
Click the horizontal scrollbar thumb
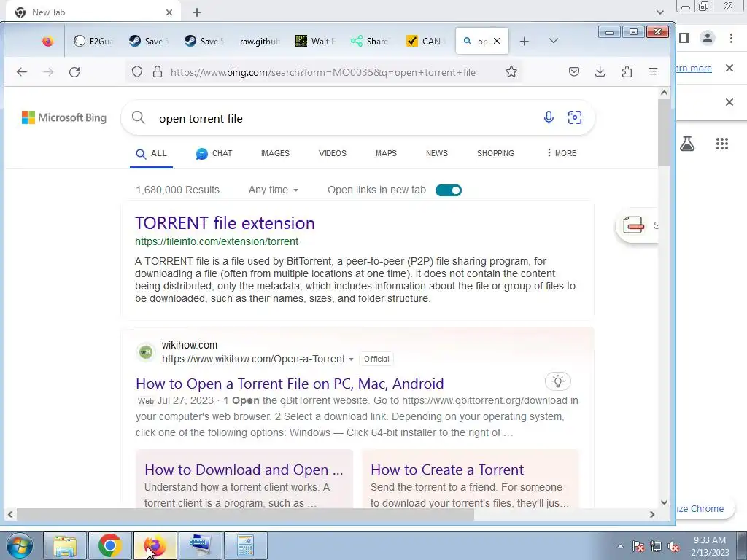(x=245, y=514)
